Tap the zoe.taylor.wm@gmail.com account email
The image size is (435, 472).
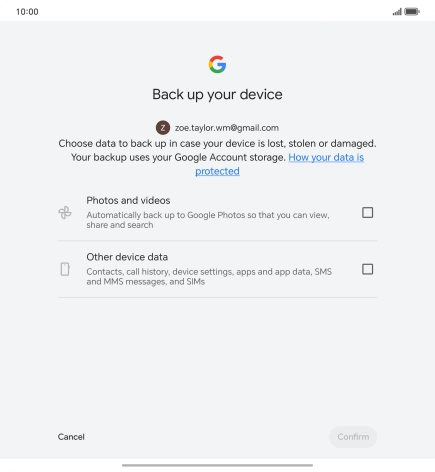(x=227, y=128)
